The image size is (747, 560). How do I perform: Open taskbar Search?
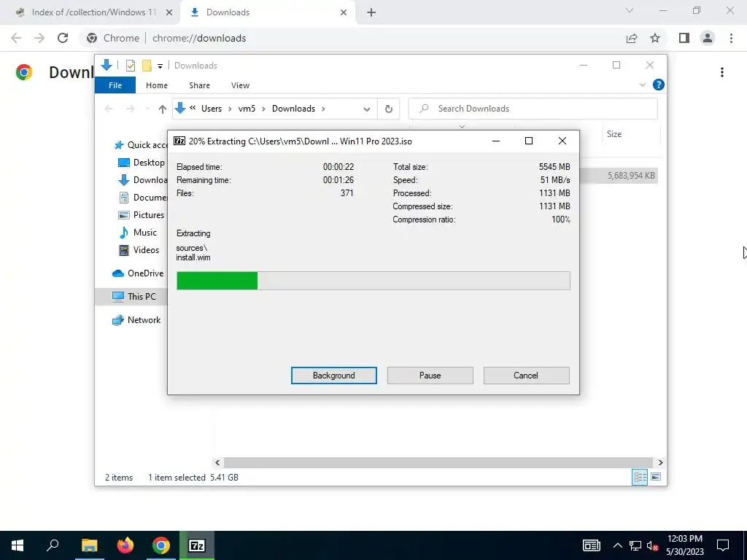(x=53, y=545)
